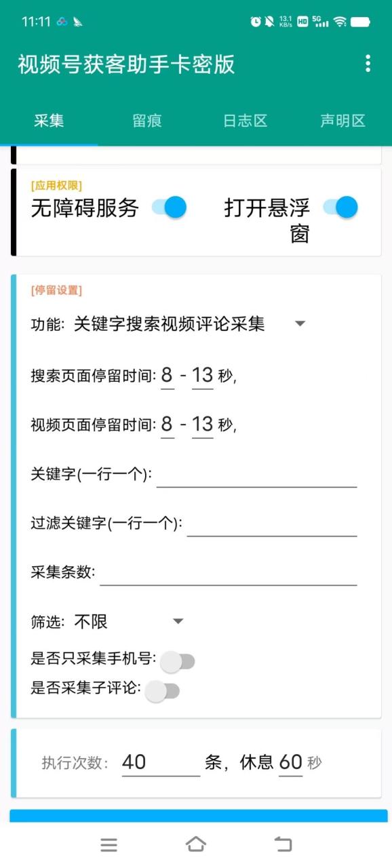Disable the 打开悬浮窗 switch

[x=340, y=207]
